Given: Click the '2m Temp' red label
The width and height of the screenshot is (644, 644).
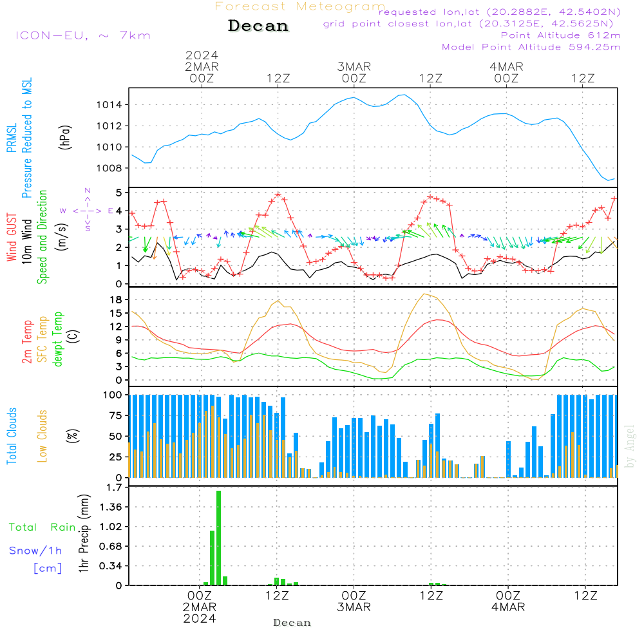Looking at the screenshot, I should click(x=26, y=342).
